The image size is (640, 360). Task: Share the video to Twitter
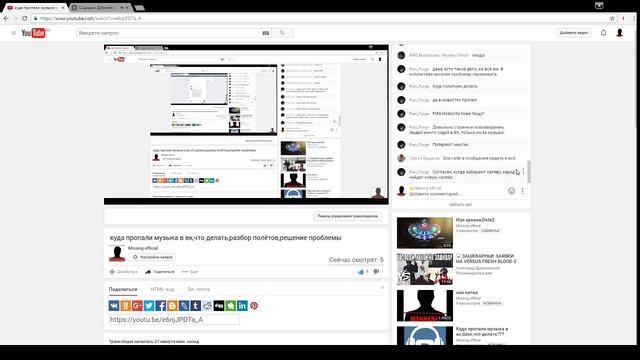coord(149,306)
